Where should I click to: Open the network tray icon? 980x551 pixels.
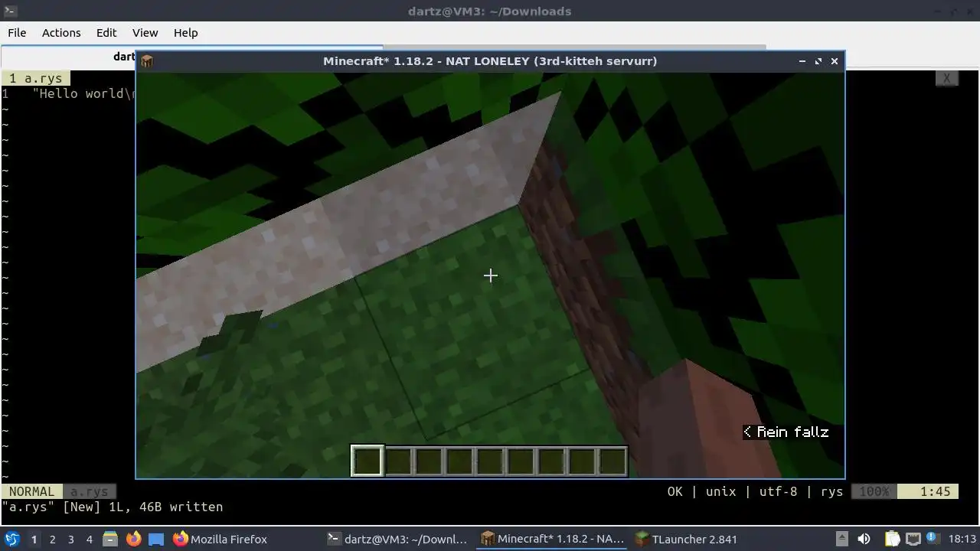coord(913,539)
